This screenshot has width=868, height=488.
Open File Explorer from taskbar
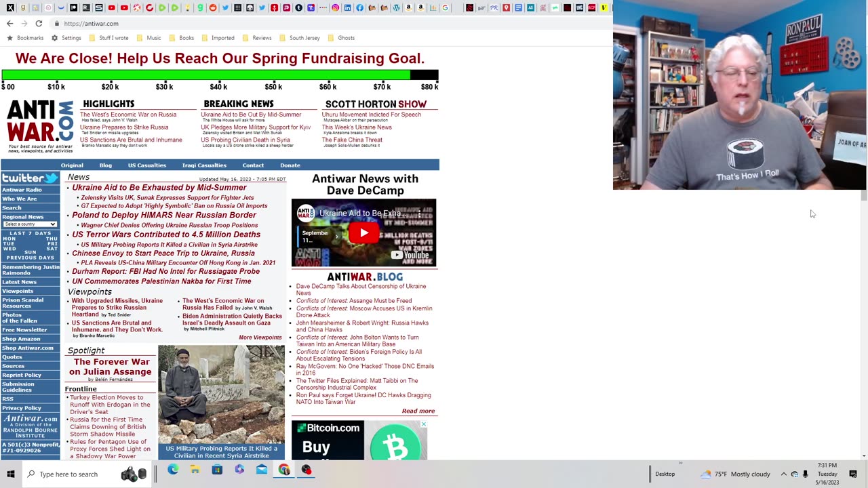pyautogui.click(x=195, y=470)
